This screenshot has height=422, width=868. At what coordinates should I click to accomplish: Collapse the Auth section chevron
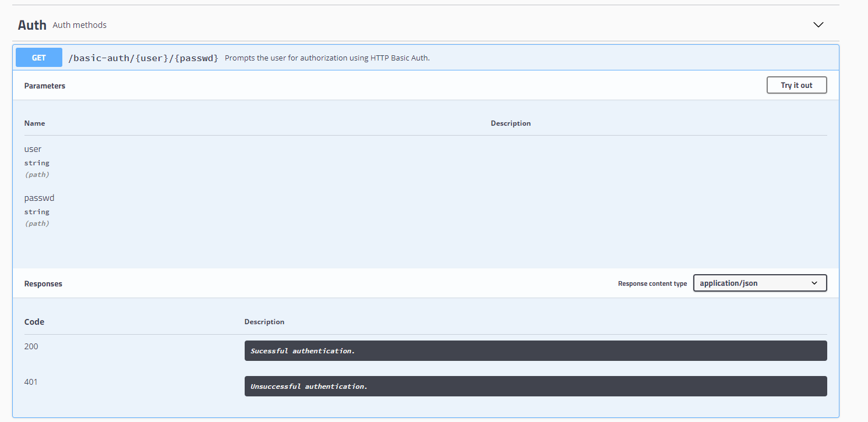pyautogui.click(x=818, y=25)
